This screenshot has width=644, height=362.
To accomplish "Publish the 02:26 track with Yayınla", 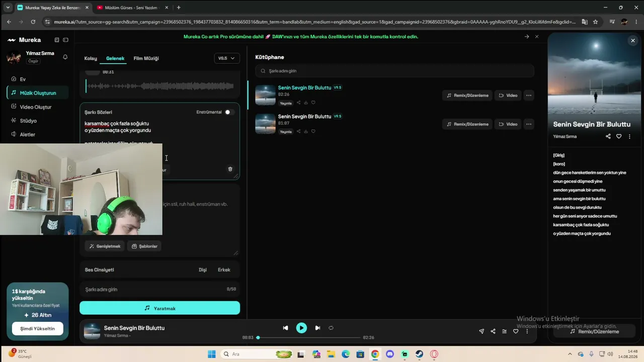I will pos(286,103).
